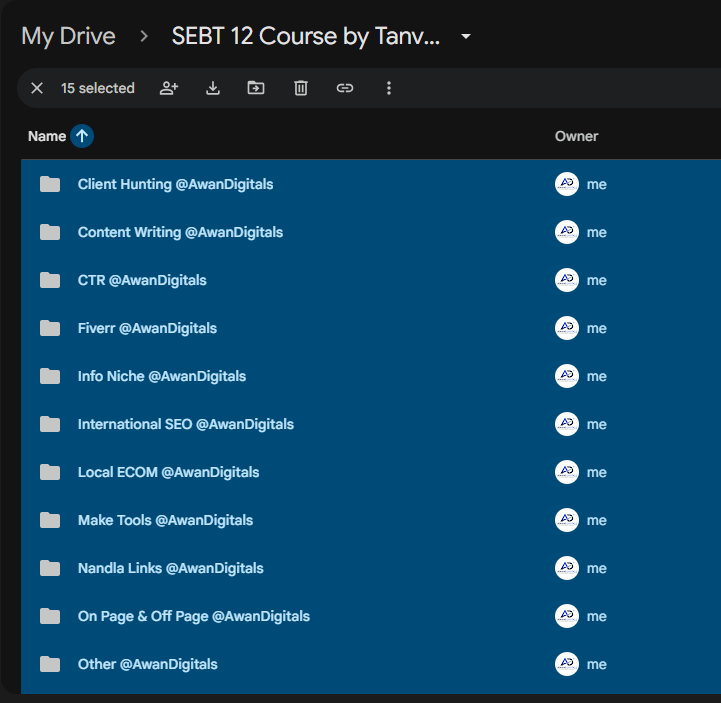Sort by Name column header
The height and width of the screenshot is (703, 721).
coord(47,136)
